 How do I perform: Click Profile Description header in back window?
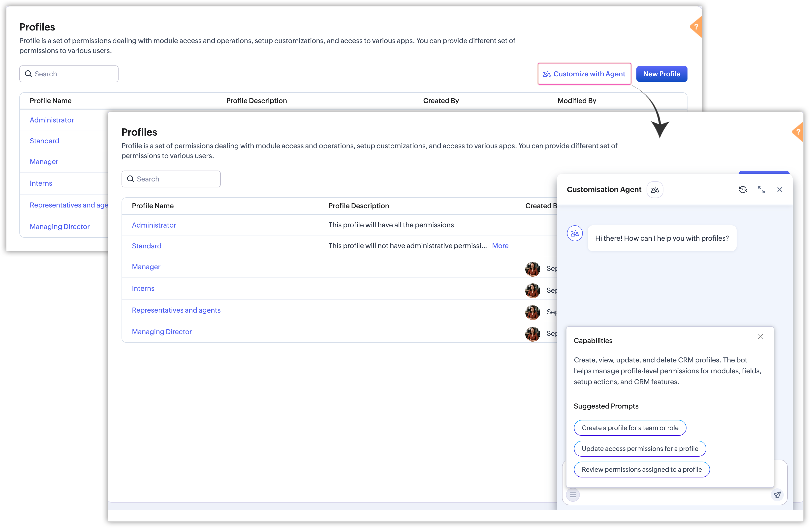[256, 101]
